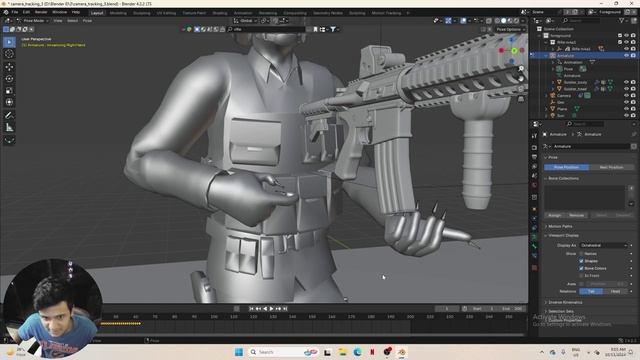The height and width of the screenshot is (360, 640).
Task: Open the File menu
Action: tap(15, 12)
